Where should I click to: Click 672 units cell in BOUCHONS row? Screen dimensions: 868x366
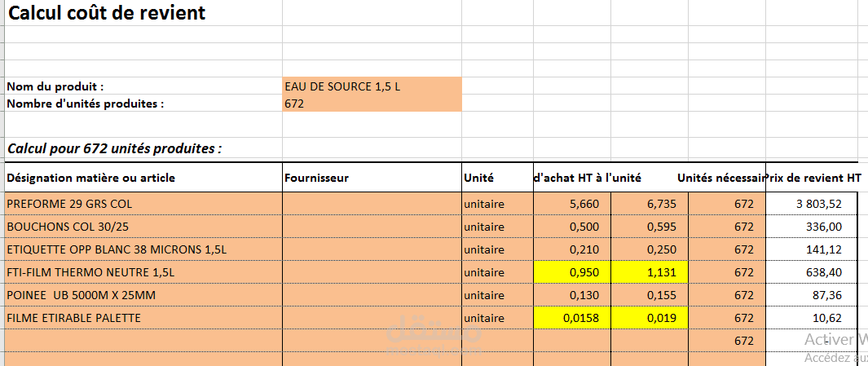click(727, 227)
